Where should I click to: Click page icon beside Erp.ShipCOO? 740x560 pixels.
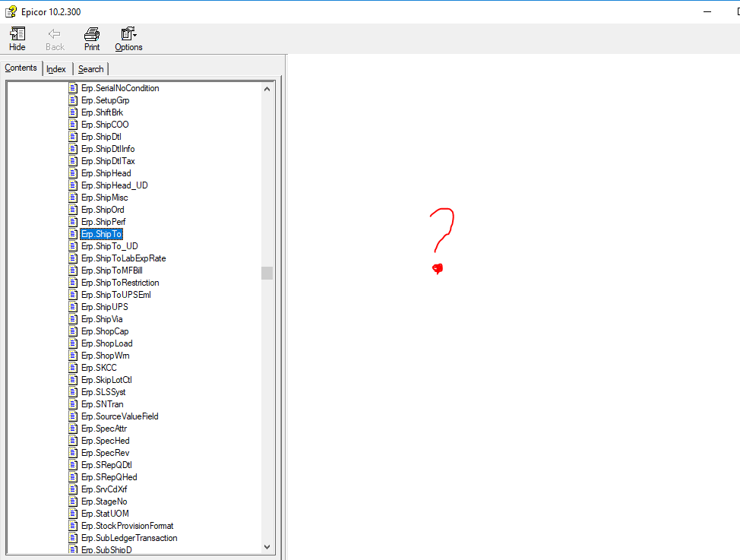tap(73, 125)
